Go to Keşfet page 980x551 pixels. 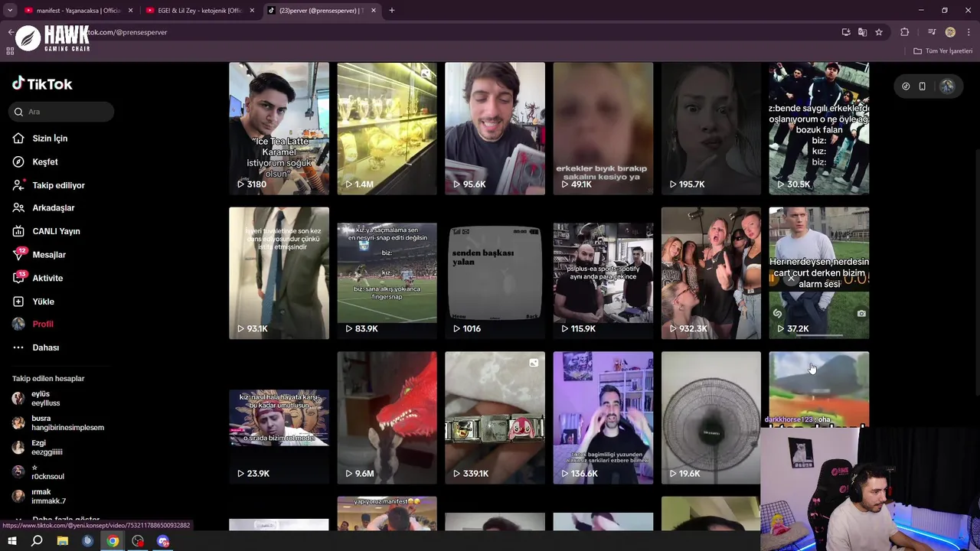pyautogui.click(x=36, y=162)
